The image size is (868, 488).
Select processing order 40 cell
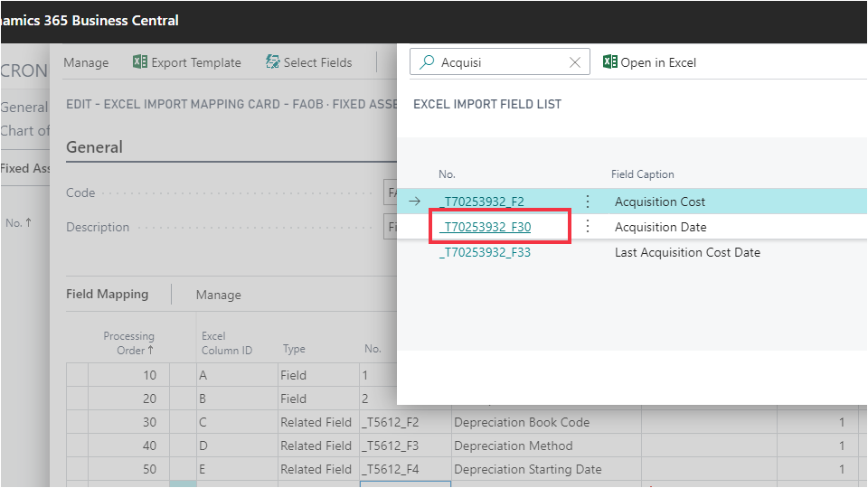(128, 446)
